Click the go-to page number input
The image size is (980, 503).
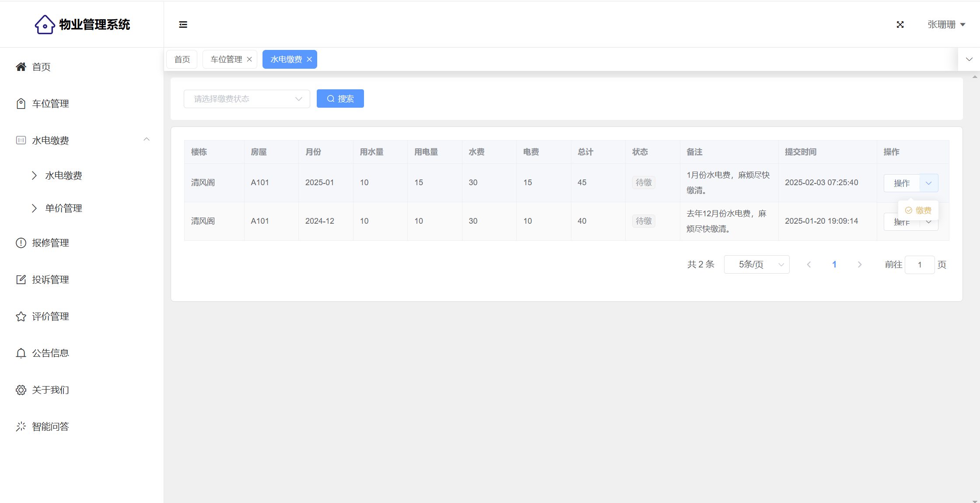point(919,265)
